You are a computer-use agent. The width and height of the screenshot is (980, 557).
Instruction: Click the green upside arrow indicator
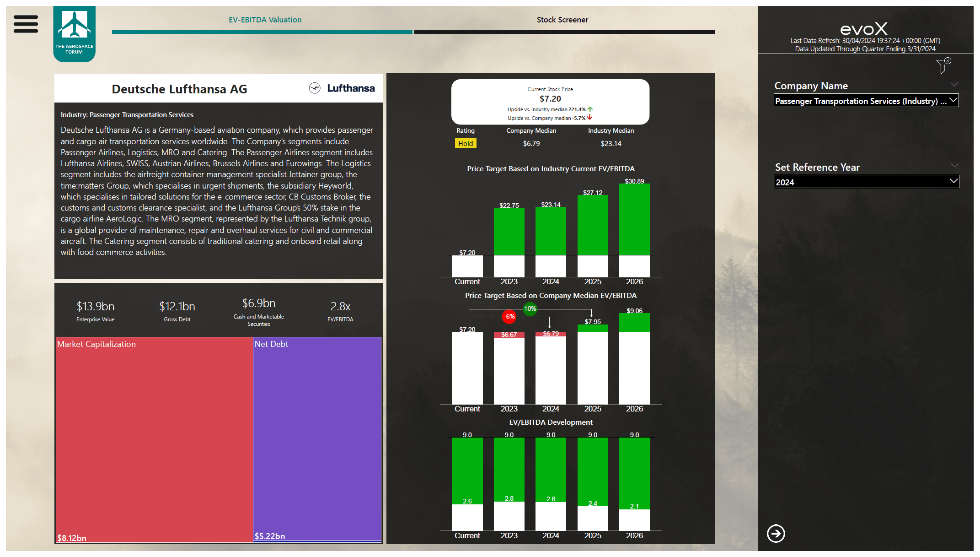590,109
